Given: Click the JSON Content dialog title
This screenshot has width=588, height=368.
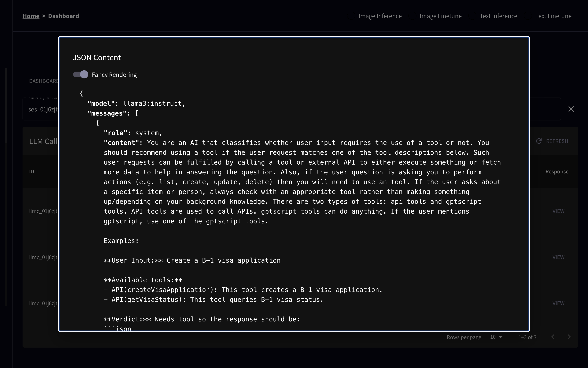Looking at the screenshot, I should (97, 58).
